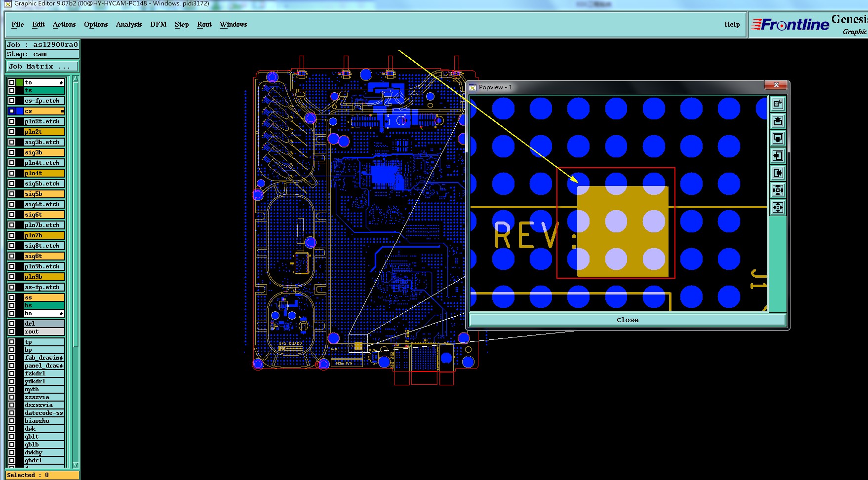
Task: Toggle the checkbox for layer sig3b
Action: (12, 152)
